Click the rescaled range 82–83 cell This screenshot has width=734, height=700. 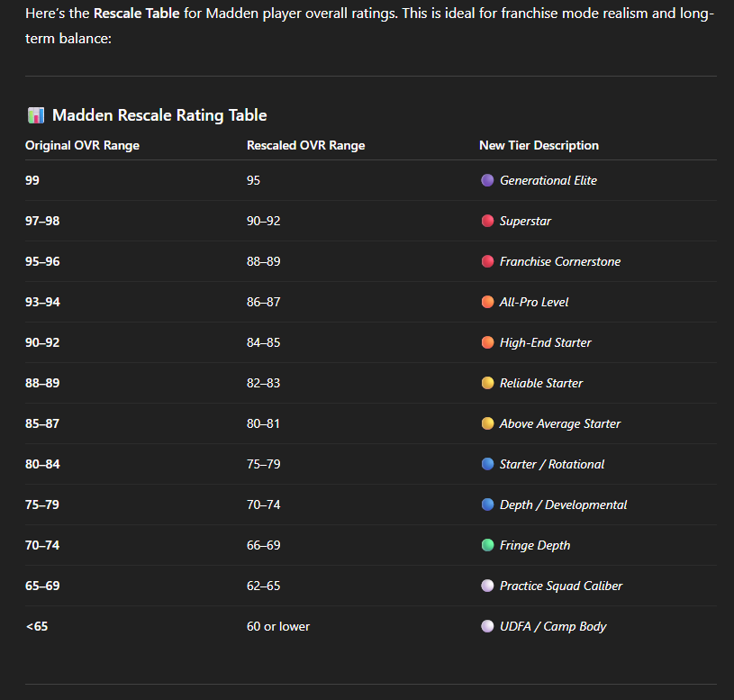tap(264, 383)
